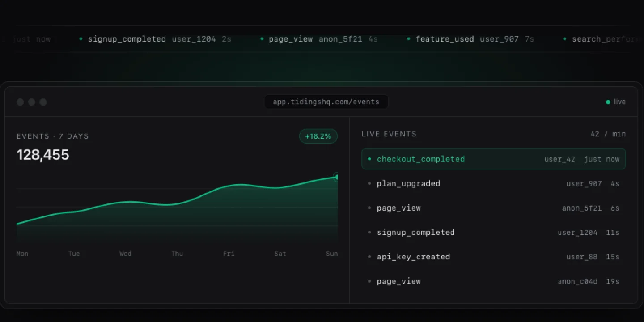Viewport: 644px width, 322px height.
Task: Click the Live Events heading
Action: [389, 134]
